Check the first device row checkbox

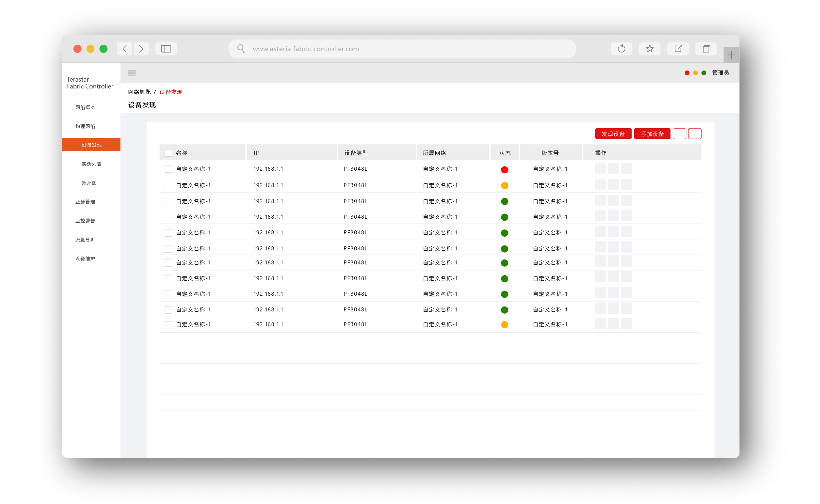[x=169, y=169]
